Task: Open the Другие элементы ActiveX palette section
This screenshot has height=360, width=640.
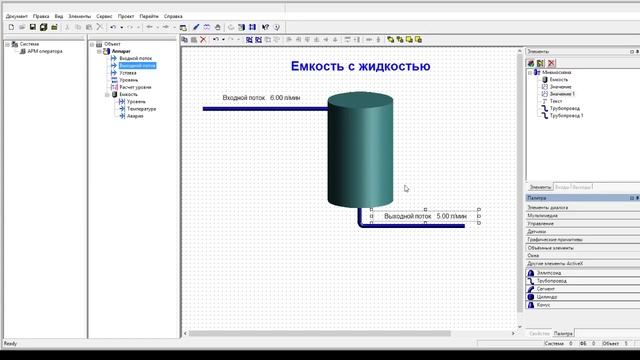Action: 583,264
